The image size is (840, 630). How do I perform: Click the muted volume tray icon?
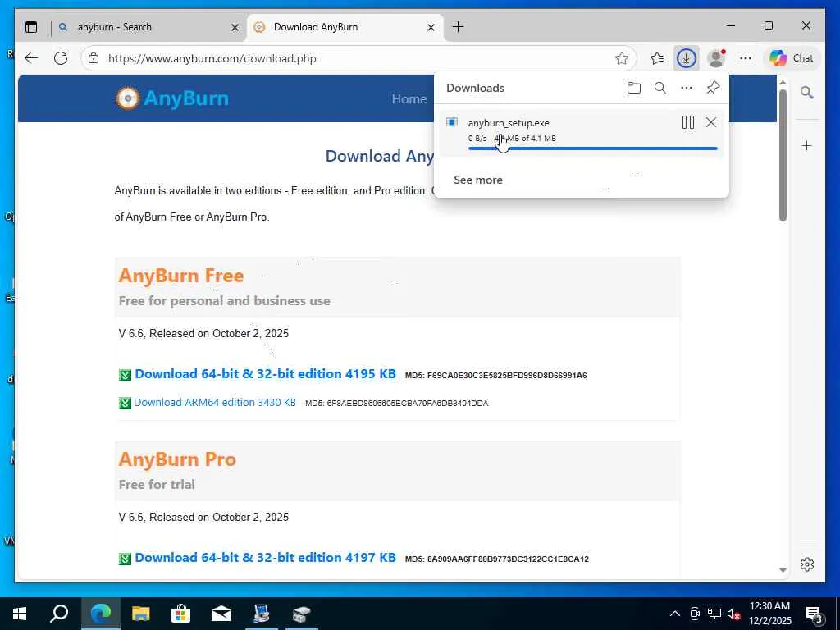click(734, 614)
